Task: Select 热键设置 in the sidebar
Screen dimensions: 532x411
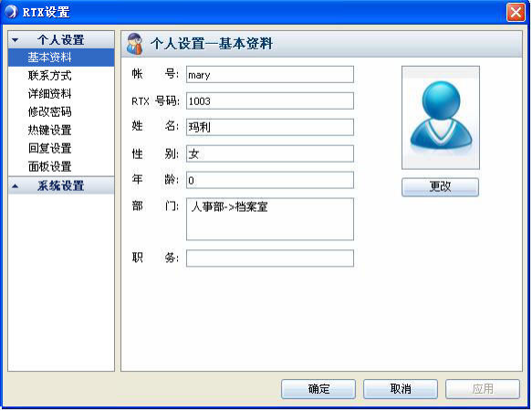Action: tap(50, 130)
